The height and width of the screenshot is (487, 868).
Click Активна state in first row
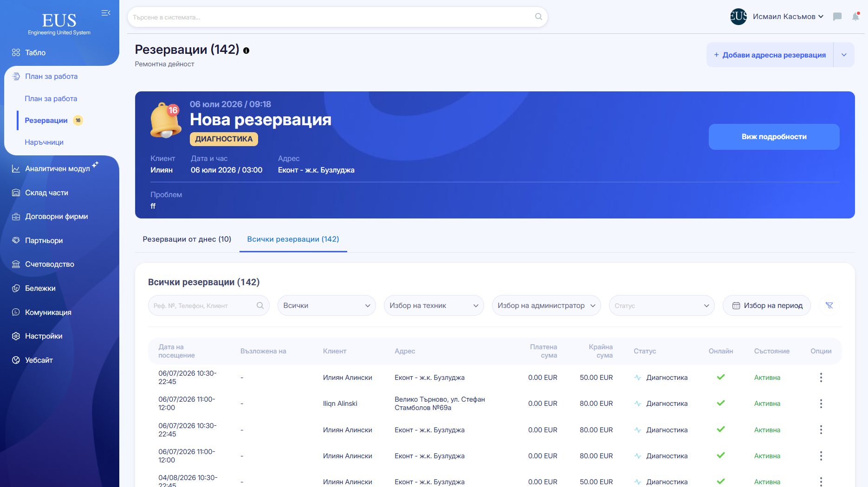pyautogui.click(x=767, y=378)
